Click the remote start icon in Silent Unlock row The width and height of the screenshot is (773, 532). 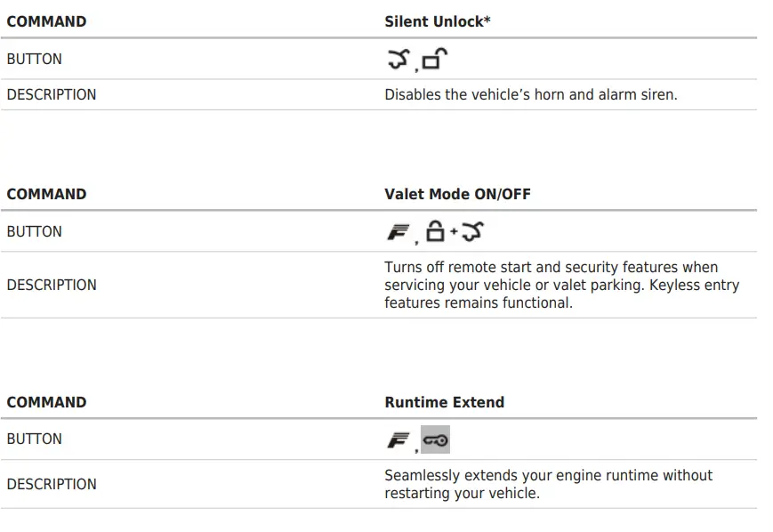coord(397,60)
